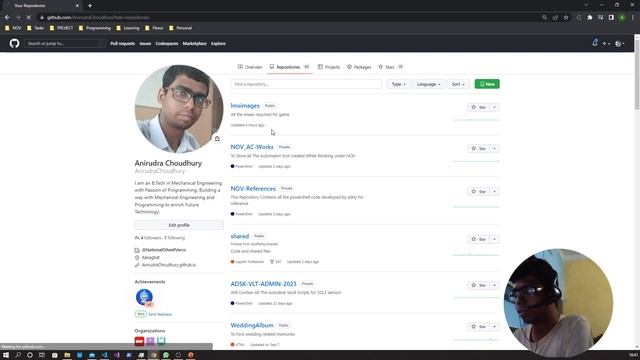The width and height of the screenshot is (640, 360).
Task: Open the ADSK-VLT-ADMIN-2023 repository link
Action: click(263, 284)
